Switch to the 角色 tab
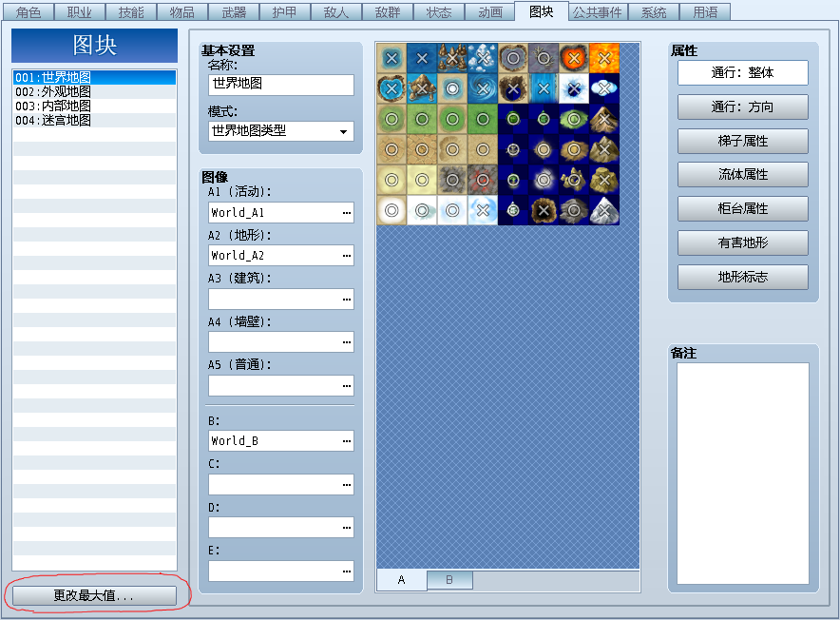 coord(29,11)
